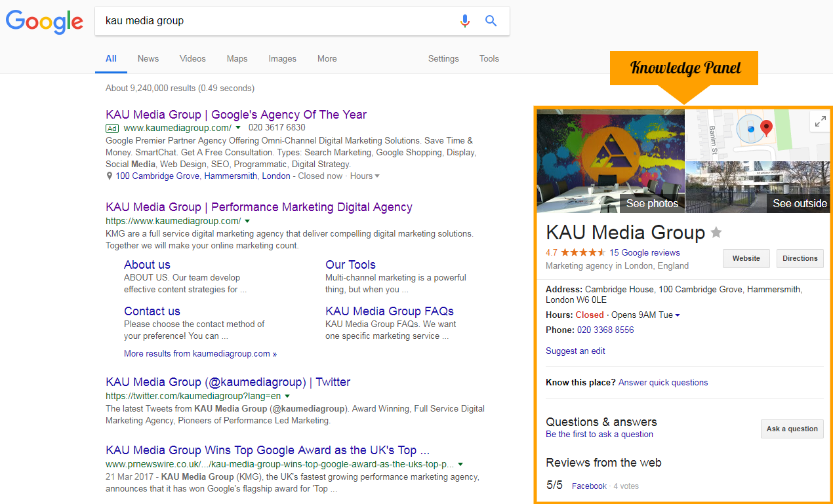Expand the Hours dropdown in the ad result
Image resolution: width=833 pixels, height=504 pixels.
376,176
